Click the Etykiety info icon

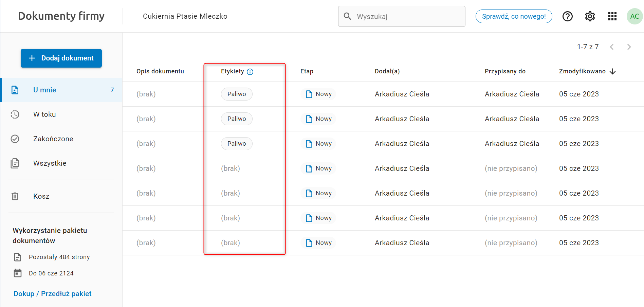tap(250, 72)
